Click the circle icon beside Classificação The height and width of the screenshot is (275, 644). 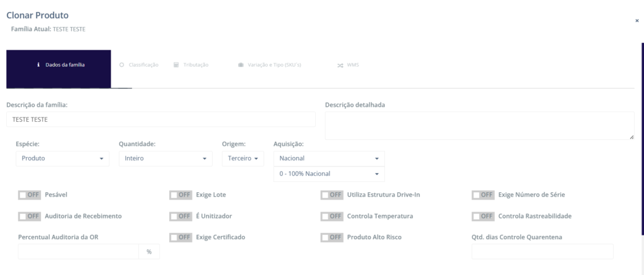coord(121,65)
